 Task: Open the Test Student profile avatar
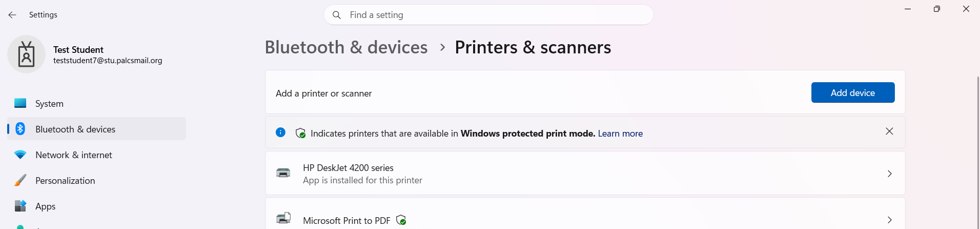pos(26,54)
